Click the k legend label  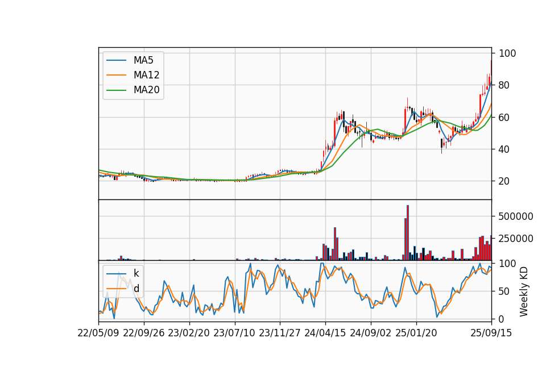coord(136,273)
